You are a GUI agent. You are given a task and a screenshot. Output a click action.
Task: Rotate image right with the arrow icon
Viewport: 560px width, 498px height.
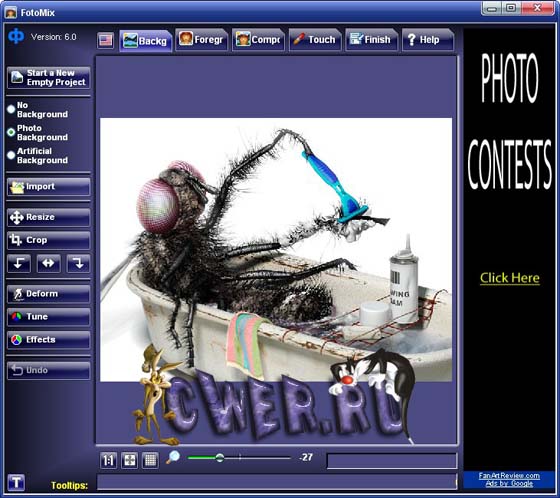coord(78,264)
